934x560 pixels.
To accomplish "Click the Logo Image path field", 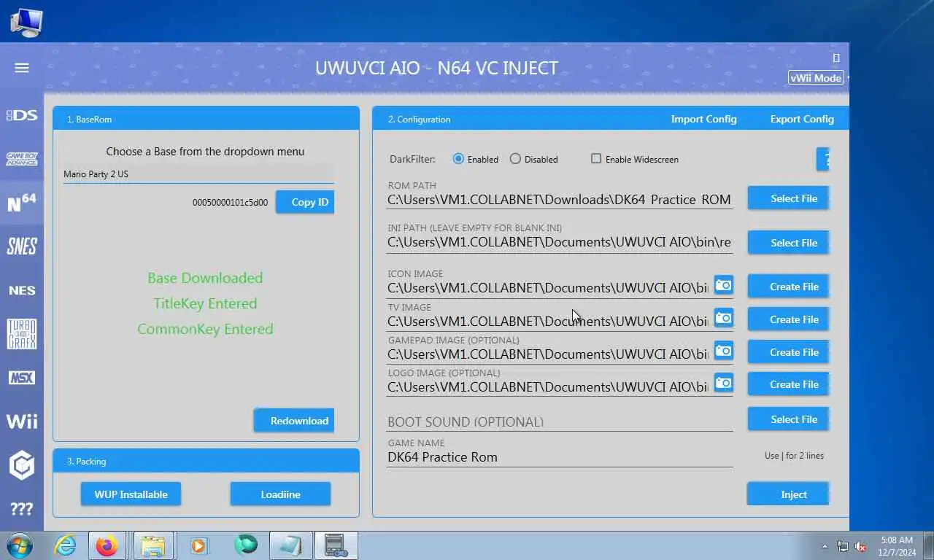I will point(548,386).
